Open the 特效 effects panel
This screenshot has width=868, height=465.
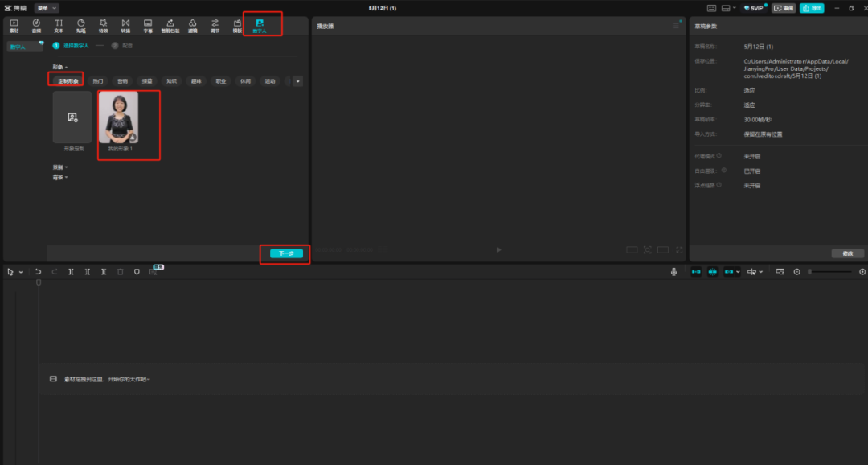tap(103, 26)
